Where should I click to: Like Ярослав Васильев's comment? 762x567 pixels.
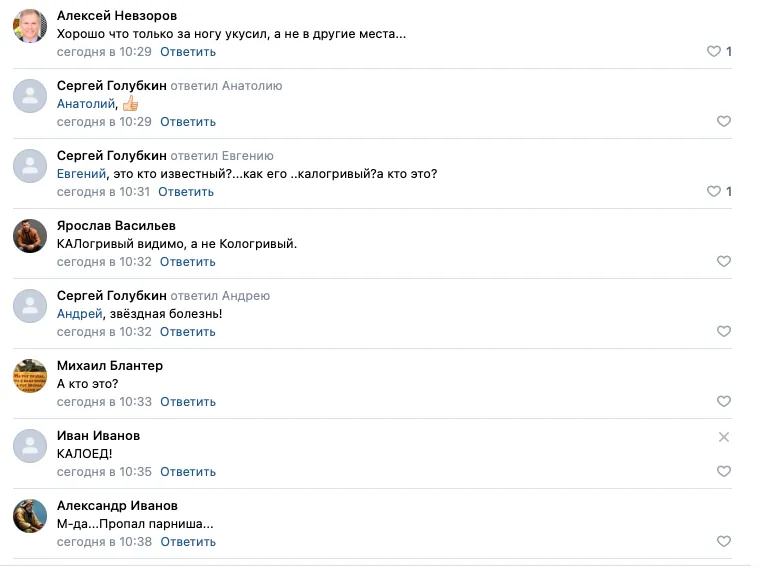(724, 261)
